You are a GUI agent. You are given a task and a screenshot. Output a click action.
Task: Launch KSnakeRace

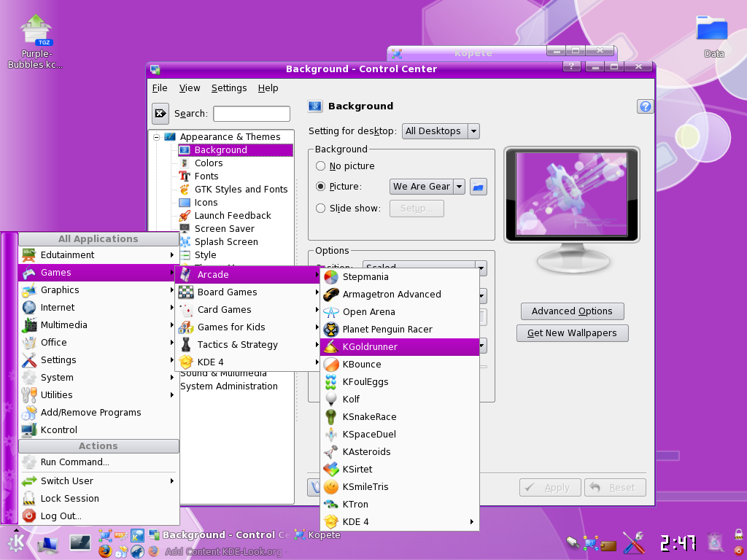pyautogui.click(x=400, y=416)
